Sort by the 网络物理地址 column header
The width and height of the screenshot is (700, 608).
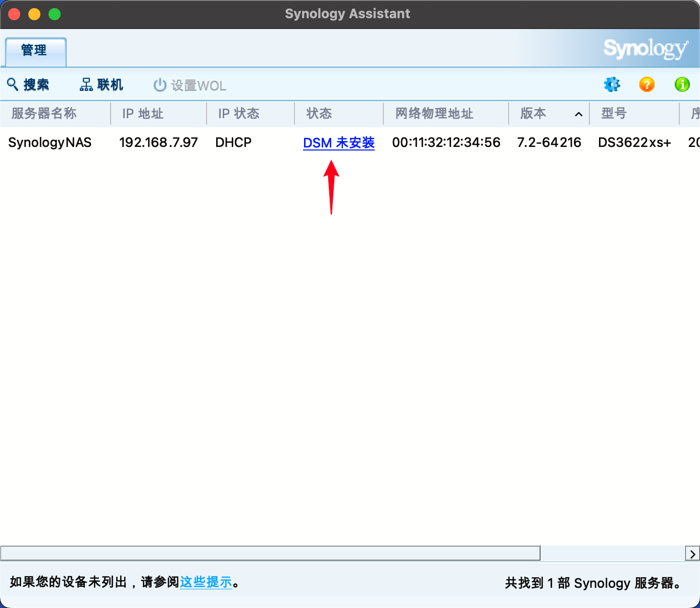434,114
